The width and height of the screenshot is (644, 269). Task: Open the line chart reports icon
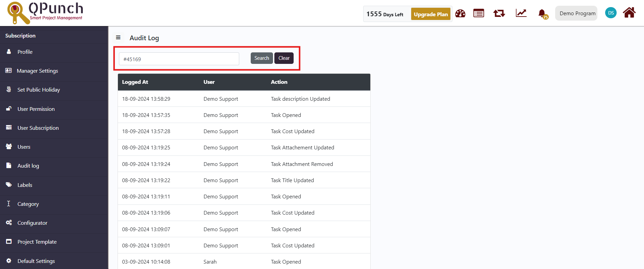tap(521, 13)
